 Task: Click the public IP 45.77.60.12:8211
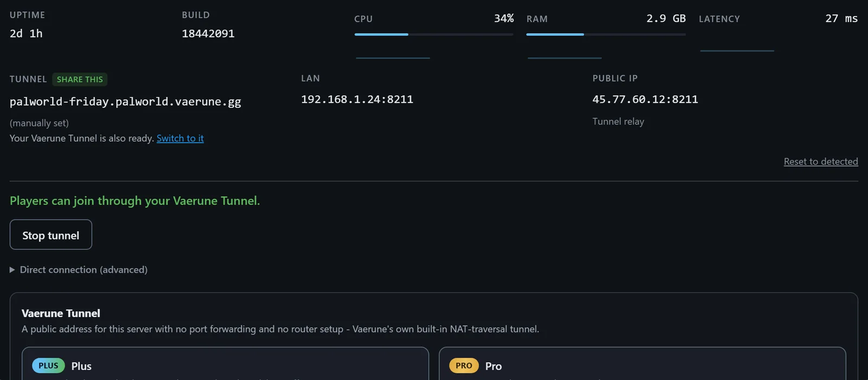coord(645,99)
